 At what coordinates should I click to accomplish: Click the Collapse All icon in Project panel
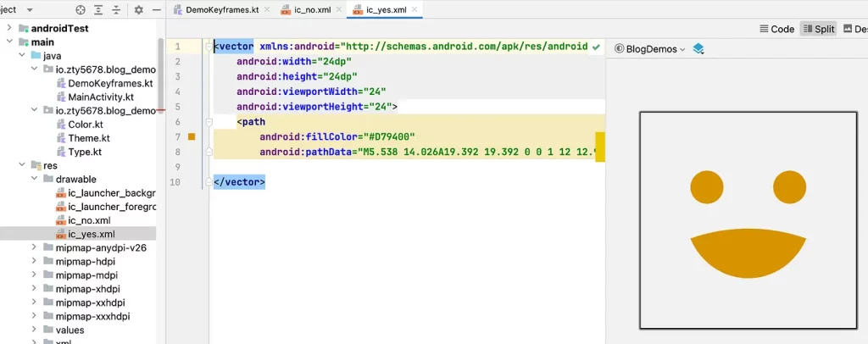point(117,10)
